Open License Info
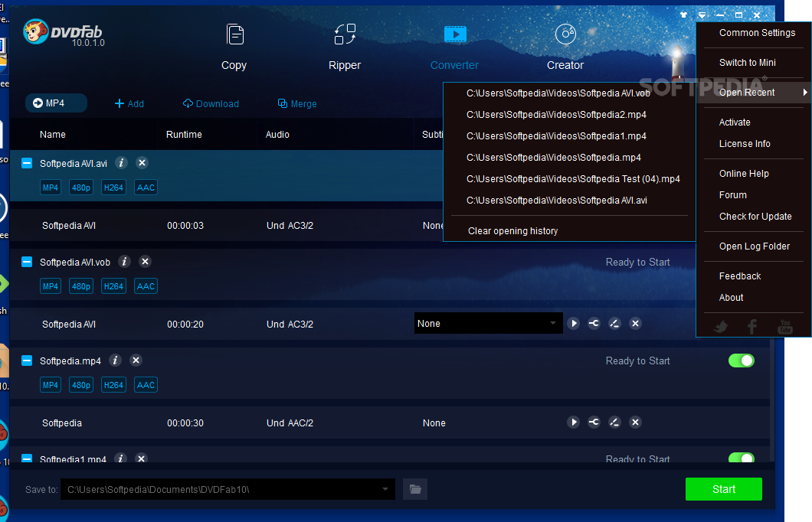 [744, 144]
